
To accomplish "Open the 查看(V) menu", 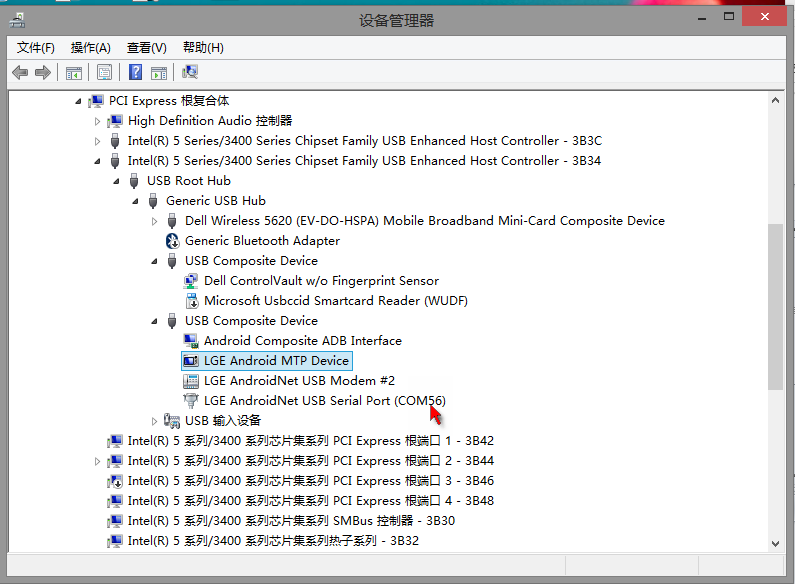I will point(146,48).
